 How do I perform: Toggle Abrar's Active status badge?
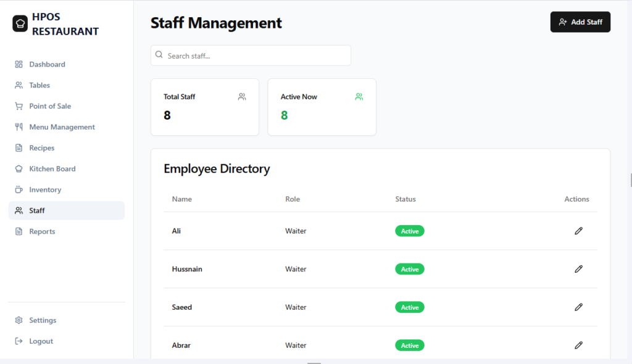pyautogui.click(x=409, y=345)
